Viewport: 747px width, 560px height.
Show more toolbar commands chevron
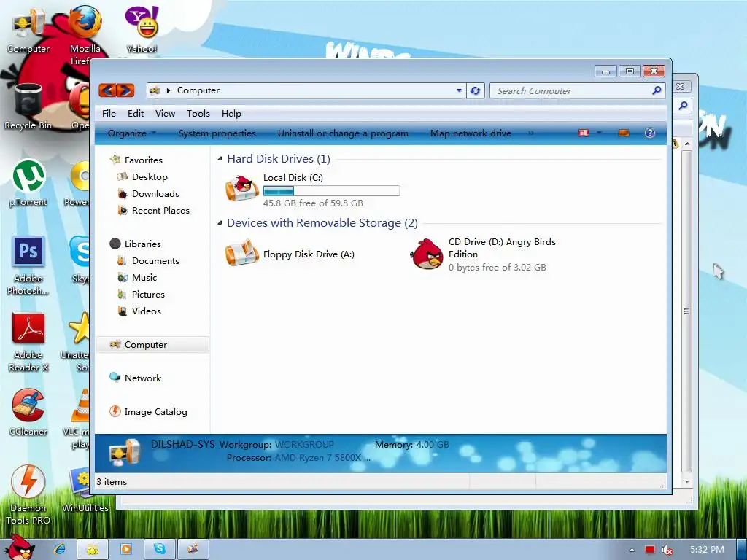531,133
